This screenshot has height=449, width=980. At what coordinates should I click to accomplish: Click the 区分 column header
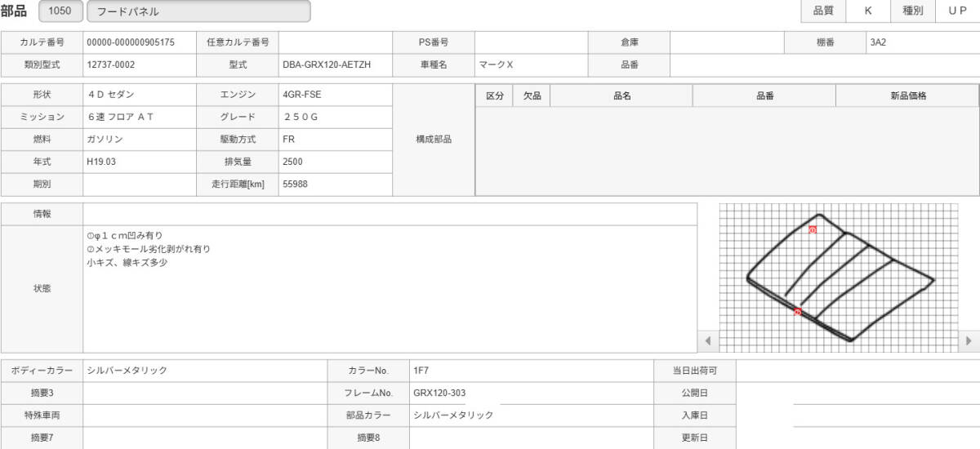[x=495, y=96]
